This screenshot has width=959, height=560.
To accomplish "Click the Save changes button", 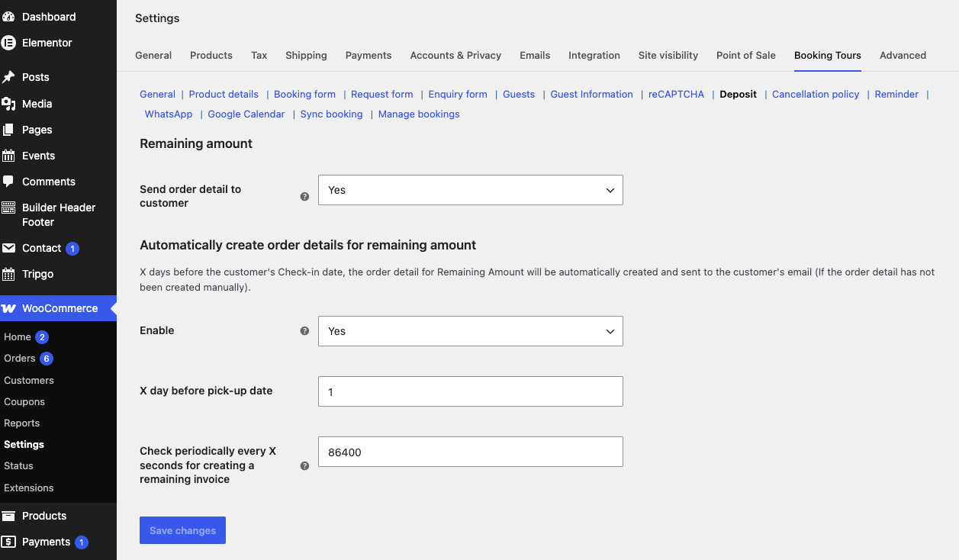I will tap(182, 530).
